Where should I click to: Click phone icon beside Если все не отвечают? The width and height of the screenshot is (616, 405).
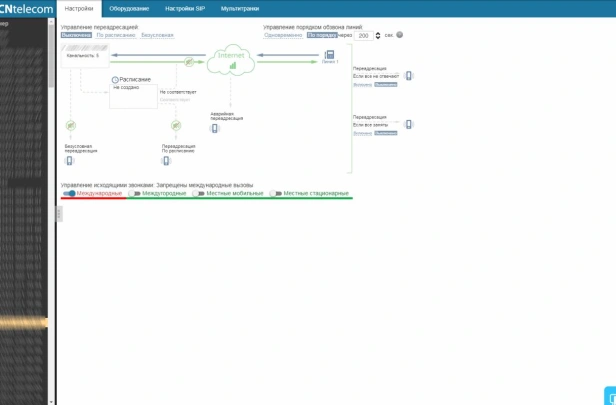tap(409, 75)
